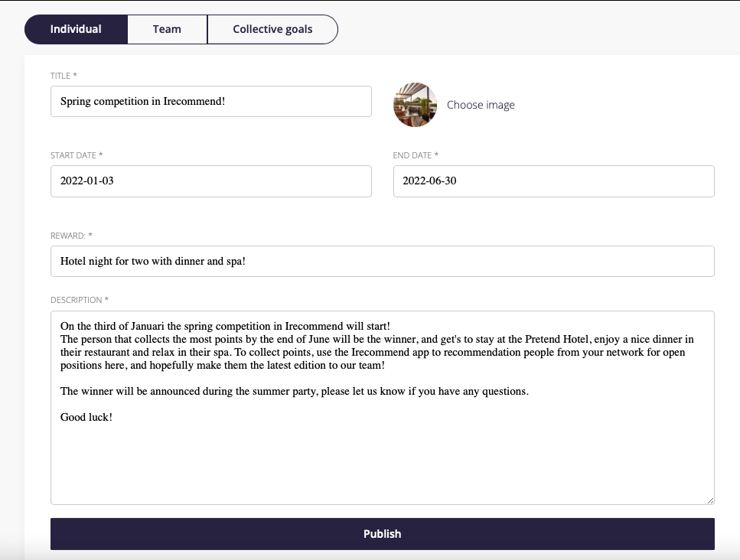Viewport: 740px width, 560px height.
Task: Click the round hotel terrace thumbnail
Action: coord(415,105)
